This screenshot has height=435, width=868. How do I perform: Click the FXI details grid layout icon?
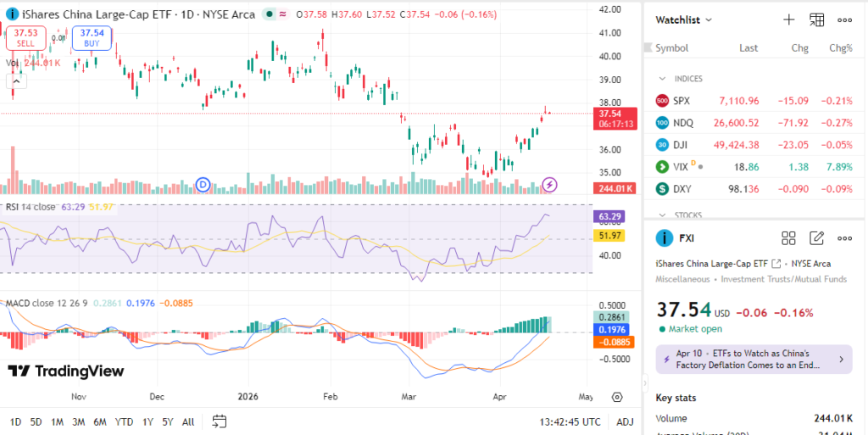[x=788, y=238]
